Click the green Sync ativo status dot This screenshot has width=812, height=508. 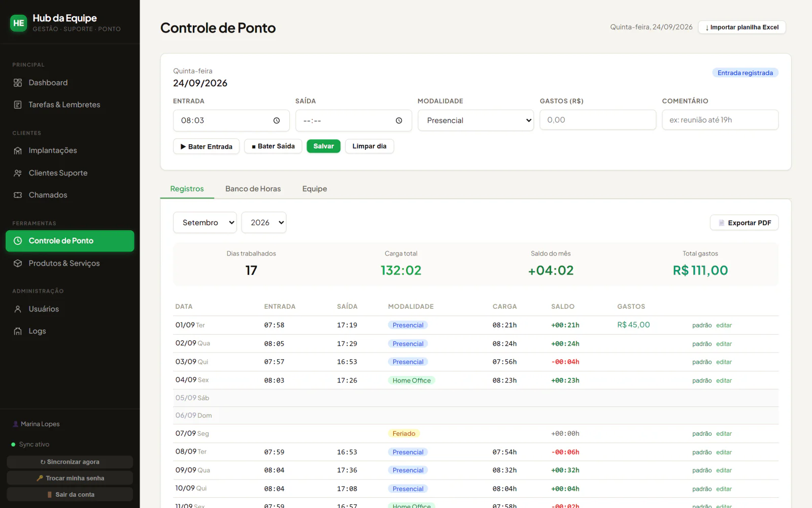[13, 444]
